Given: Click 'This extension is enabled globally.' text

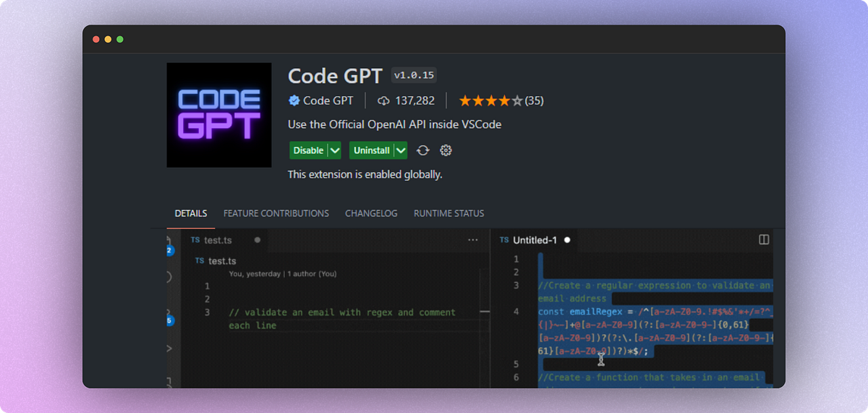Looking at the screenshot, I should coord(365,174).
